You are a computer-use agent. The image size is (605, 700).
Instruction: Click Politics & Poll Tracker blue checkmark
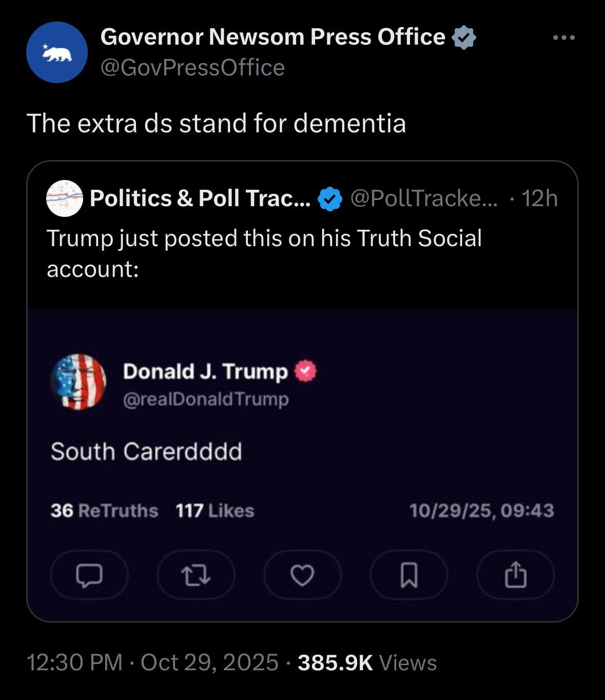pos(330,199)
